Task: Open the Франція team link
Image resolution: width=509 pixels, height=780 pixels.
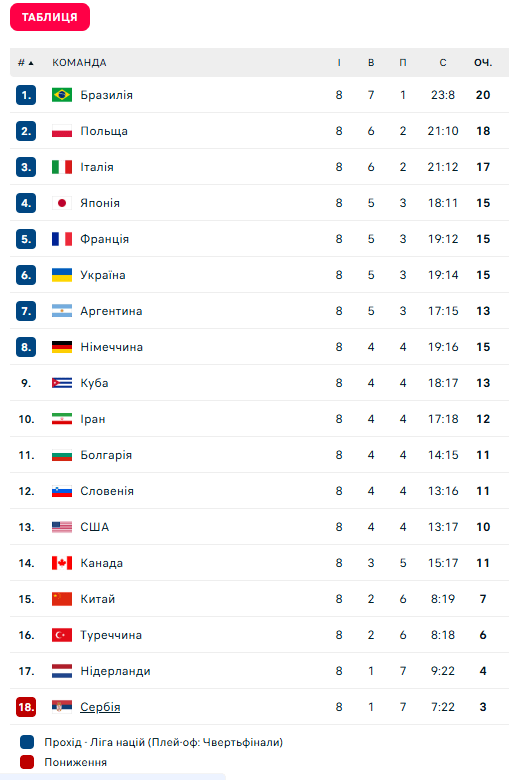Action: 104,239
